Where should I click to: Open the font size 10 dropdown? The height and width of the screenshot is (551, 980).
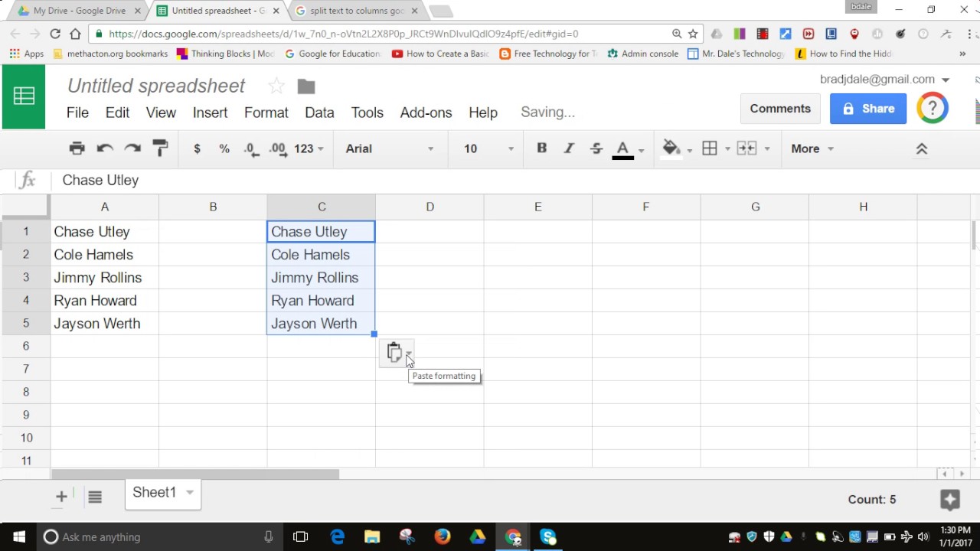(x=488, y=148)
